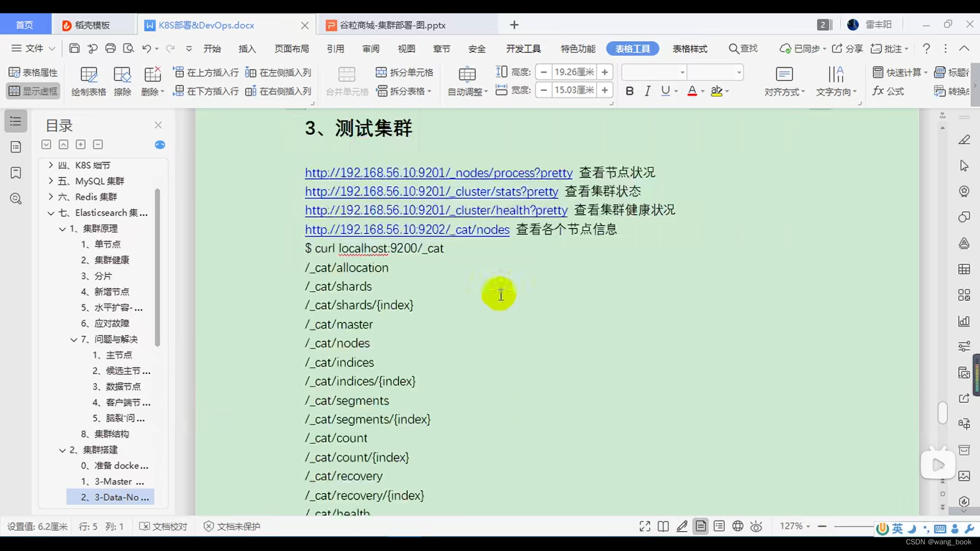980x551 pixels.
Task: Toggle bold formatting
Action: (629, 90)
